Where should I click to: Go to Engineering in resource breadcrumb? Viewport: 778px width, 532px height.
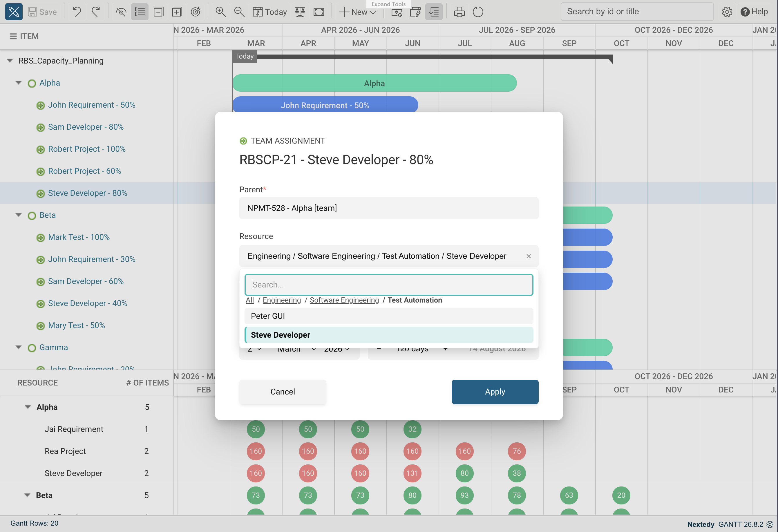click(282, 300)
